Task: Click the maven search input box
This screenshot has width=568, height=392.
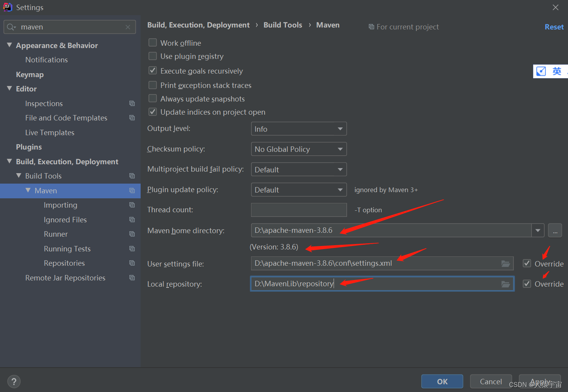Action: pyautogui.click(x=70, y=27)
